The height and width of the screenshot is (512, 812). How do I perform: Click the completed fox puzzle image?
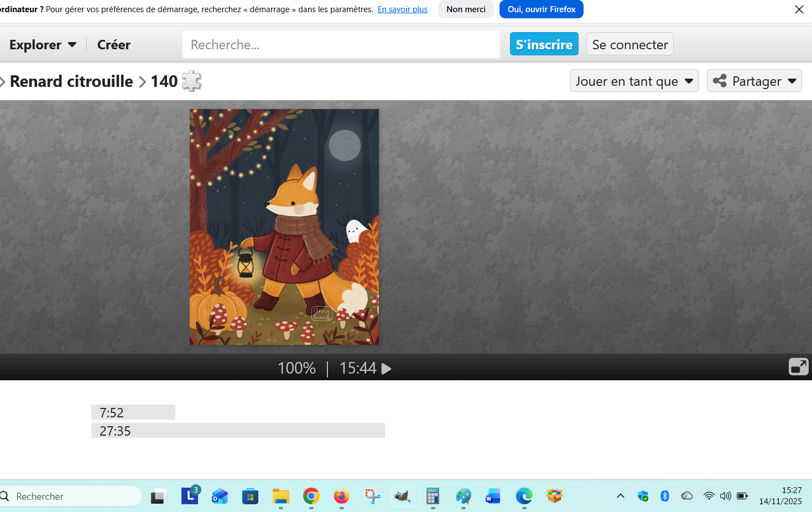coord(284,227)
